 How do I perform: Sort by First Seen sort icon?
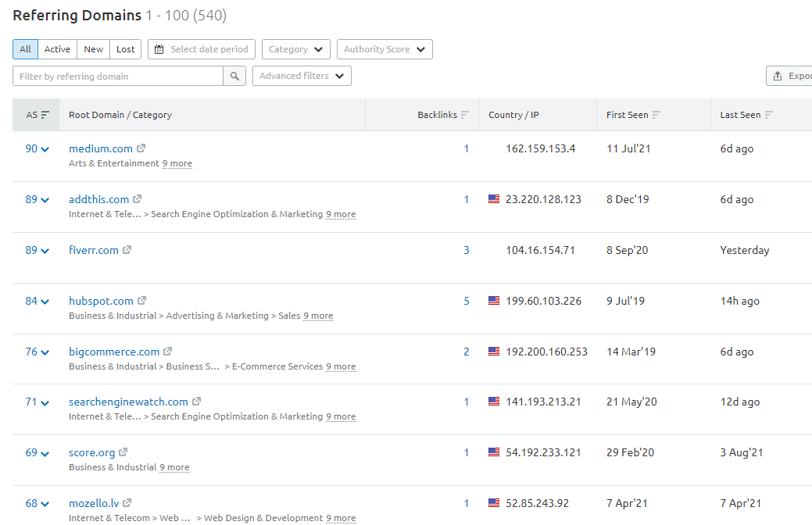click(x=656, y=114)
